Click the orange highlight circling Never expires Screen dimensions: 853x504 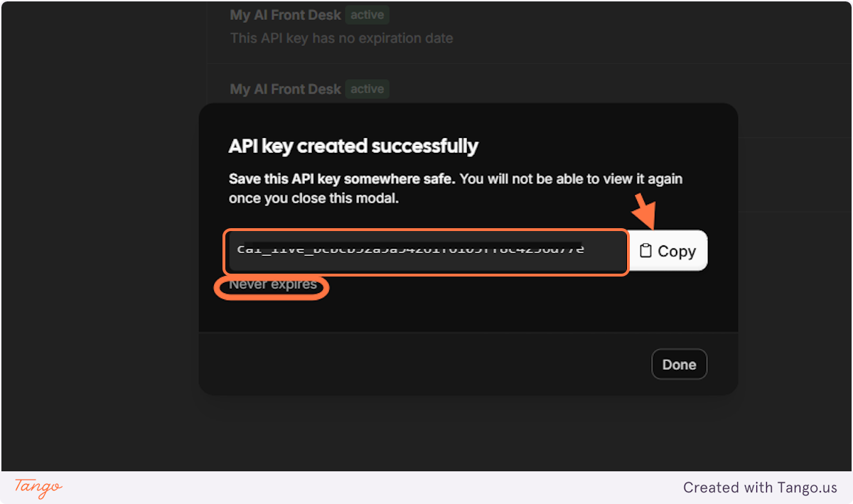[272, 287]
